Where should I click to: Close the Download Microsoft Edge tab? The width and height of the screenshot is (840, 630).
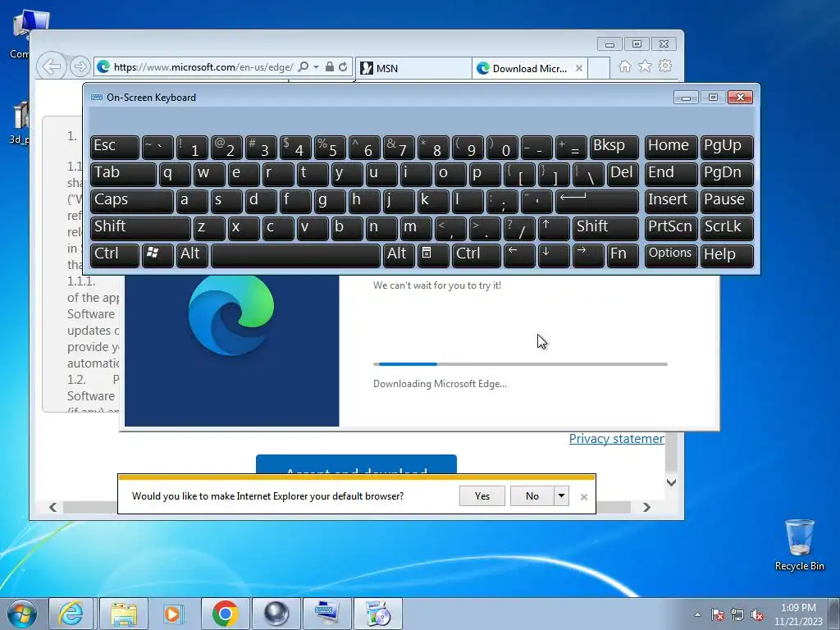(579, 68)
